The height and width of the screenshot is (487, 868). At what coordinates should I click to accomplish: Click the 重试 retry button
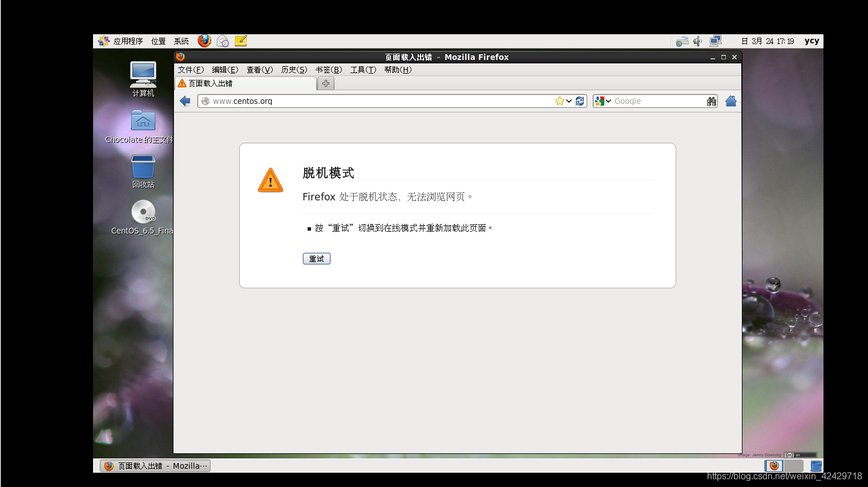pos(317,259)
